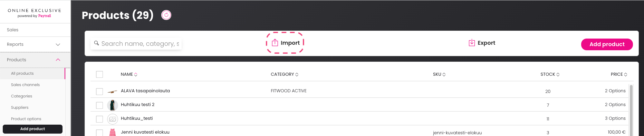This screenshot has height=136, width=644.
Task: Click the black sidebar Add product button
Action: pos(32,129)
